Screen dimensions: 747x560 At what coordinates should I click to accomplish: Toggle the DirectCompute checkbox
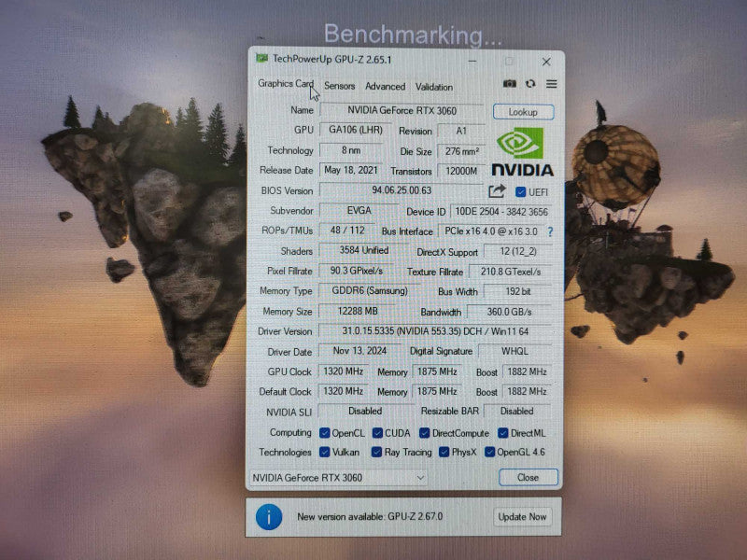[425, 433]
